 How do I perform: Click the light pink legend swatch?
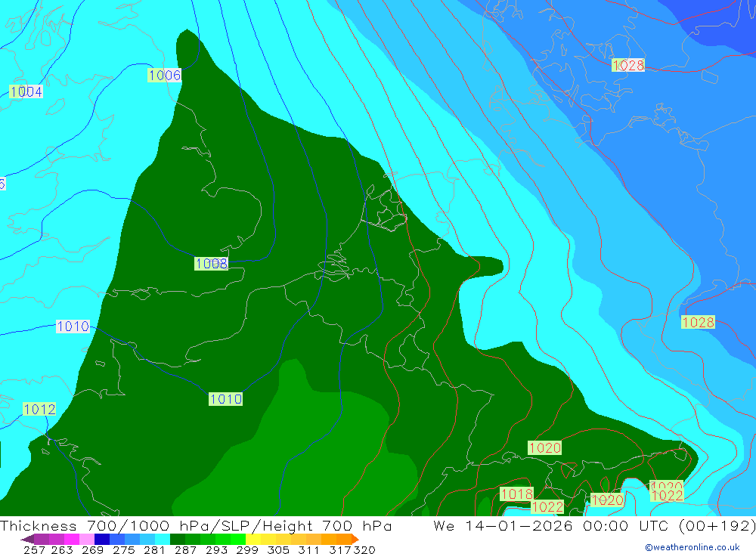click(85, 539)
